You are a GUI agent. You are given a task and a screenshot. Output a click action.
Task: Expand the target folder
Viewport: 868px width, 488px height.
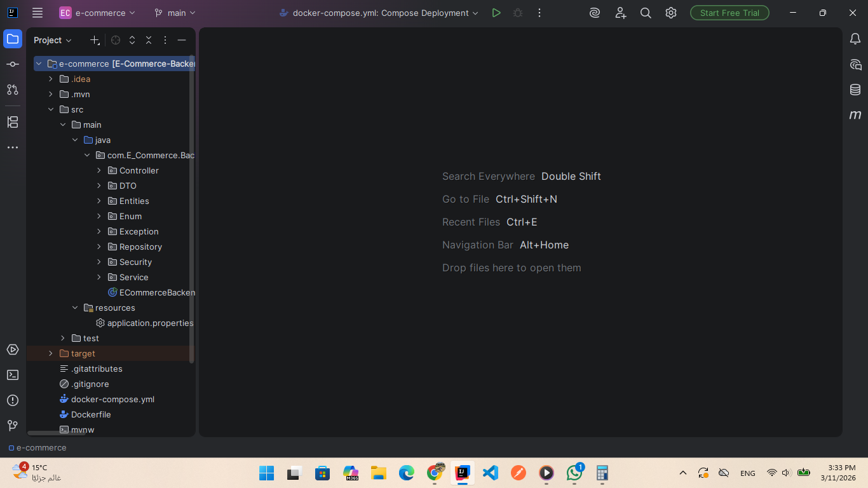point(51,353)
